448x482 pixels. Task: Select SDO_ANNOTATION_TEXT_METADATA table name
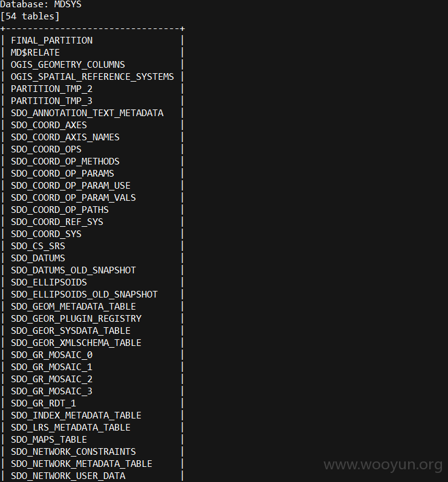point(87,113)
